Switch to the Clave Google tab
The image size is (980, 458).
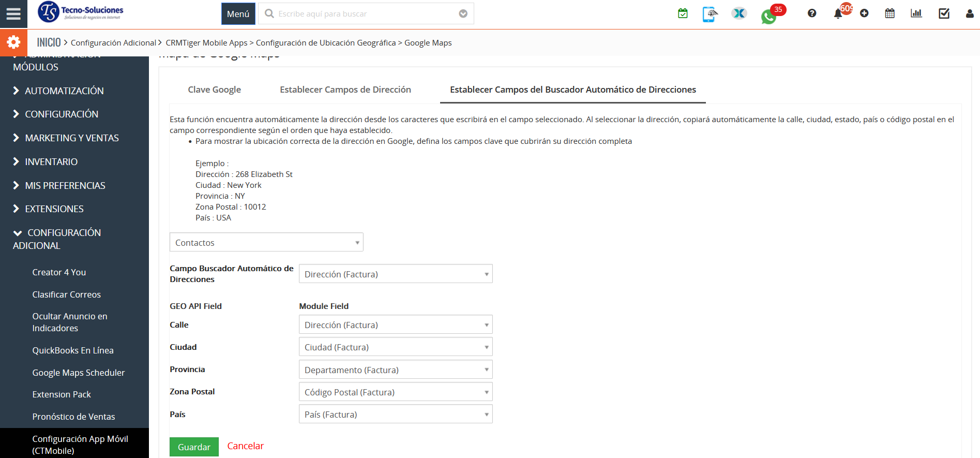(214, 90)
